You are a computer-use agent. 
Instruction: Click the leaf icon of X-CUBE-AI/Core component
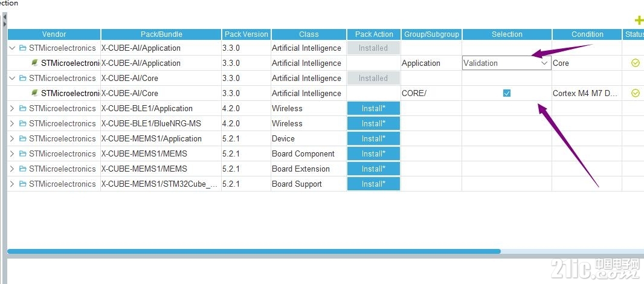tap(35, 93)
